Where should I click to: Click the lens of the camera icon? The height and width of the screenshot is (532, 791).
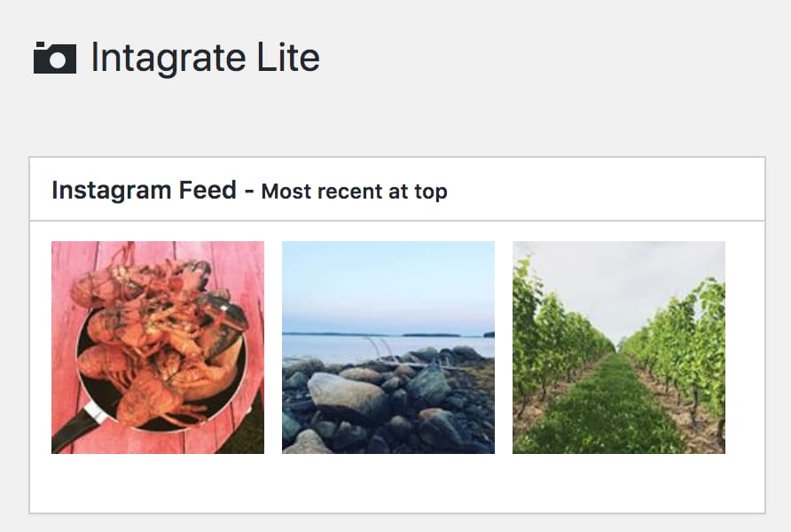point(58,60)
